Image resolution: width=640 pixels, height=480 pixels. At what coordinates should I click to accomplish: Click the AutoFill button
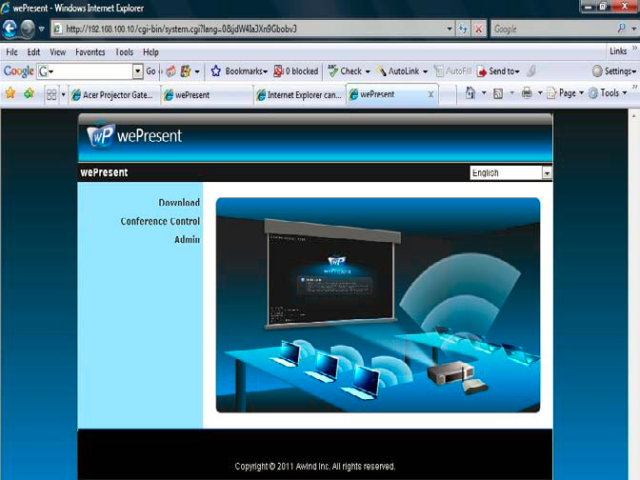pyautogui.click(x=453, y=71)
